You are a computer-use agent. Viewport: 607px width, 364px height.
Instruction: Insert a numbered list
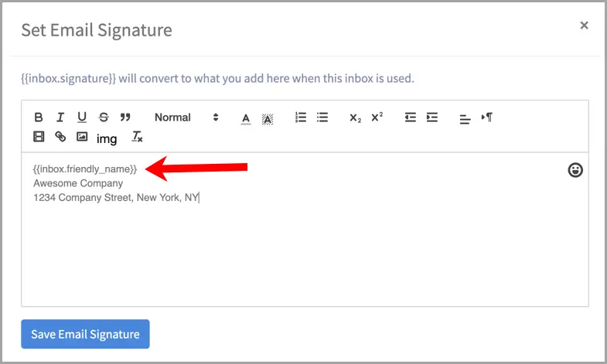click(300, 117)
